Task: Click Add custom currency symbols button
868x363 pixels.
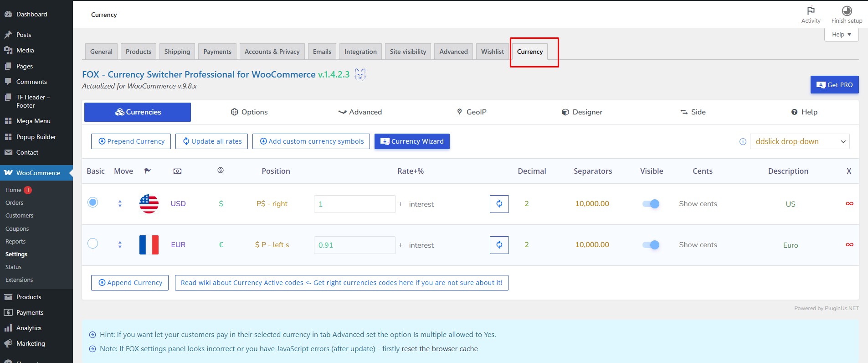Action: (x=311, y=141)
